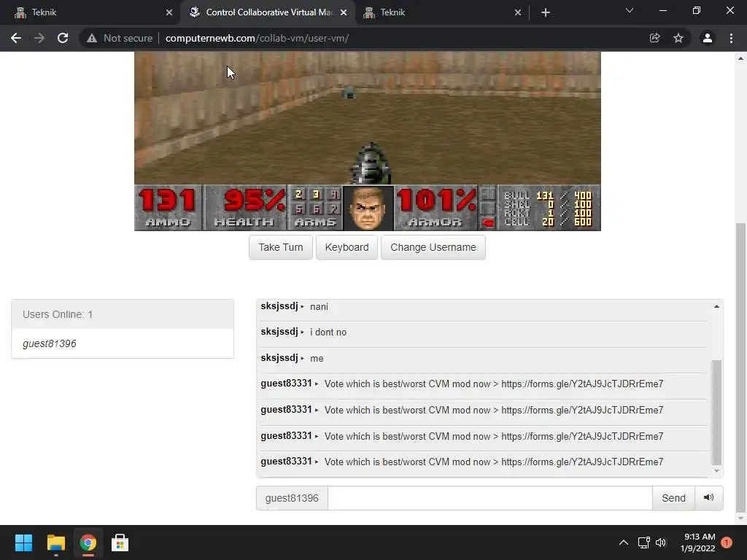Expand the tab search dropdown
Screen dimensions: 747x560
click(x=630, y=10)
